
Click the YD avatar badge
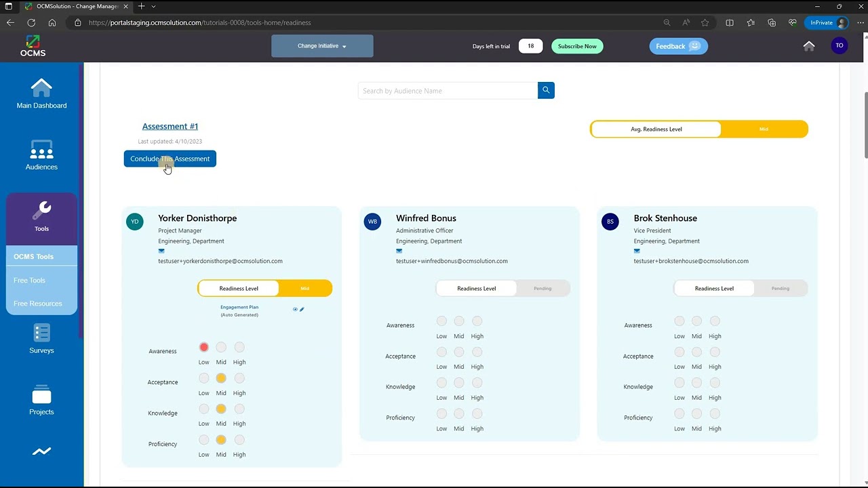tap(135, 222)
